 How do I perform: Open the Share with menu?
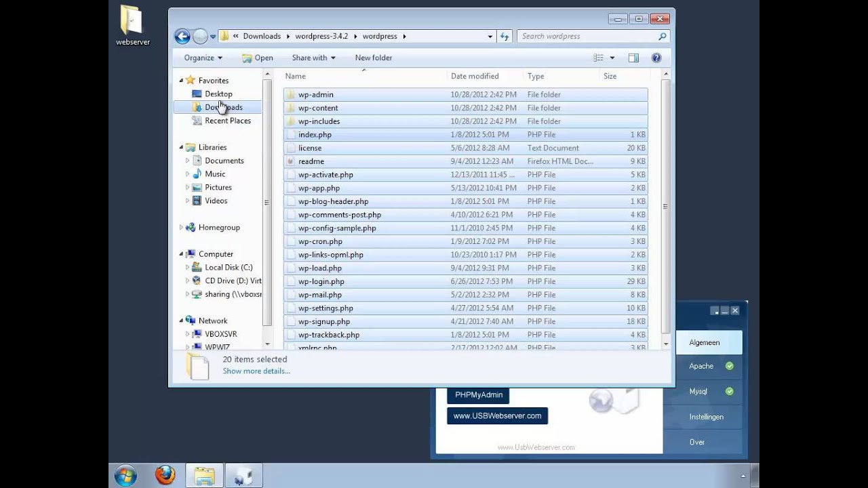313,58
